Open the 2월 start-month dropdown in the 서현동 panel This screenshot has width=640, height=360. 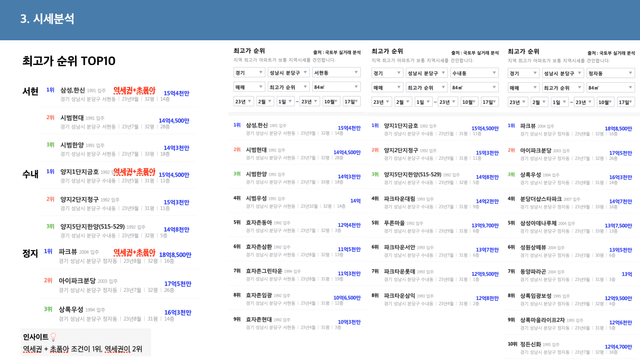point(265,102)
